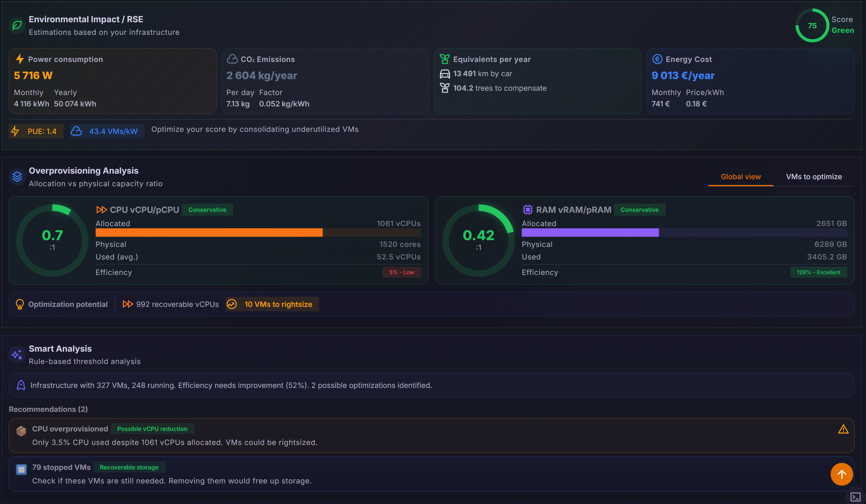Click the PUE: 1.4 badge
This screenshot has width=866, height=504.
(x=36, y=131)
